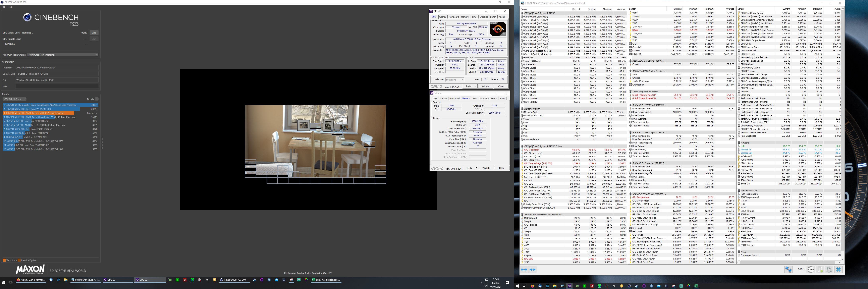Open File menu in Cinebench
Viewport: 868px width, 289px height.
click(x=3, y=7)
